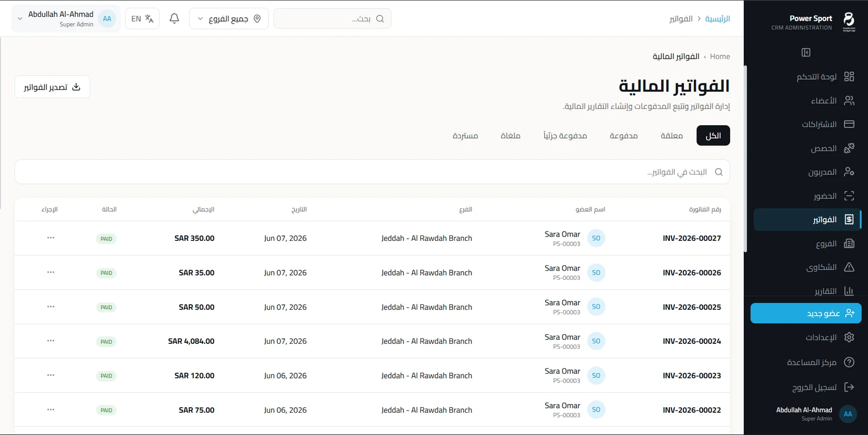Select the معلقة pending tab

click(x=672, y=136)
